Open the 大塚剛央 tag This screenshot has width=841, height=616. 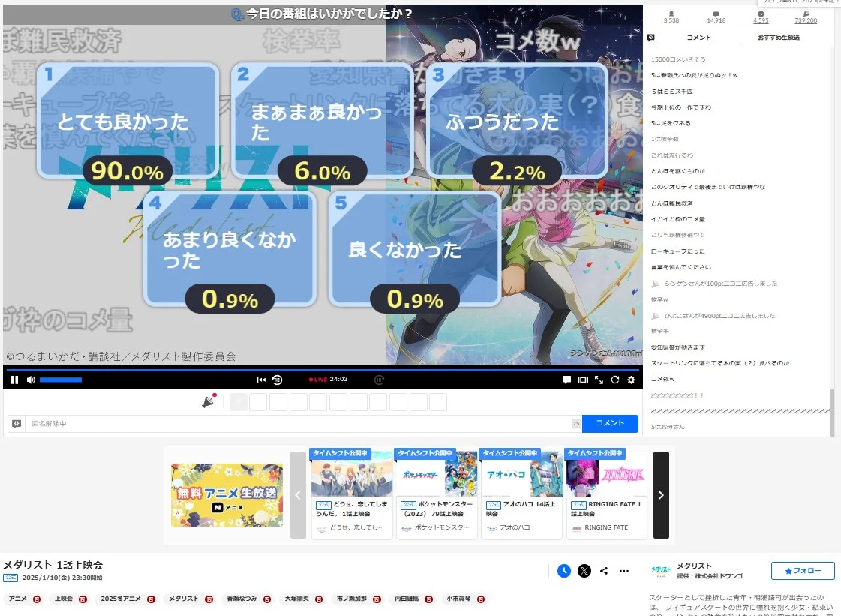296,599
